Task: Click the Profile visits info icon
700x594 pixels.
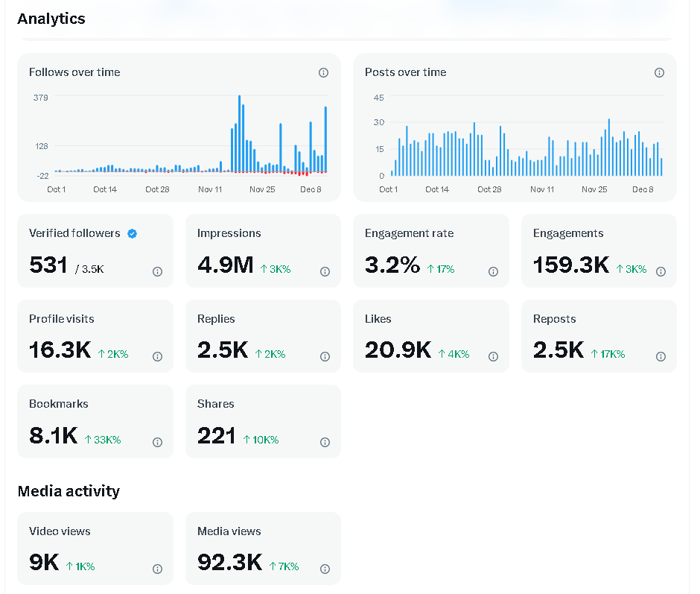Action: pyautogui.click(x=157, y=357)
